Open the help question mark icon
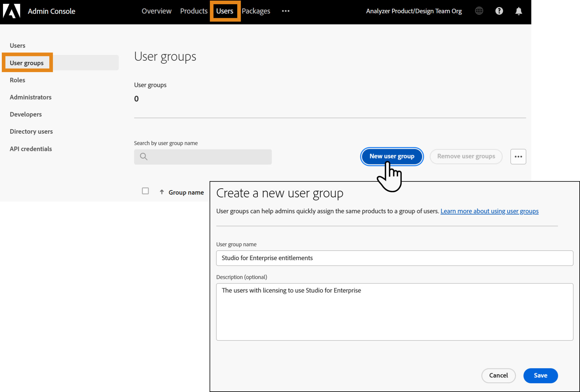The height and width of the screenshot is (392, 580). [x=499, y=11]
